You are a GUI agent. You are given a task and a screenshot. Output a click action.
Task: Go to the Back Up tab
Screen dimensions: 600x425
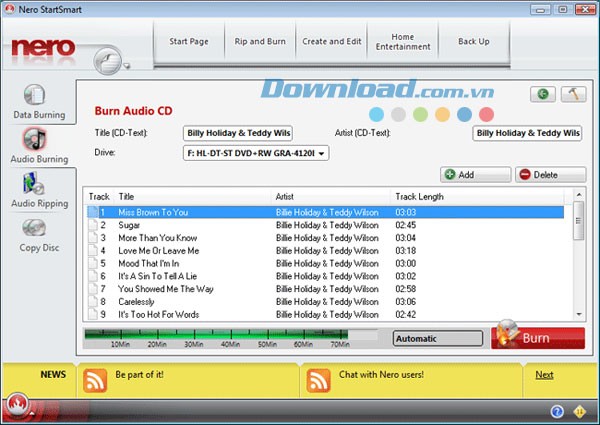pyautogui.click(x=473, y=42)
